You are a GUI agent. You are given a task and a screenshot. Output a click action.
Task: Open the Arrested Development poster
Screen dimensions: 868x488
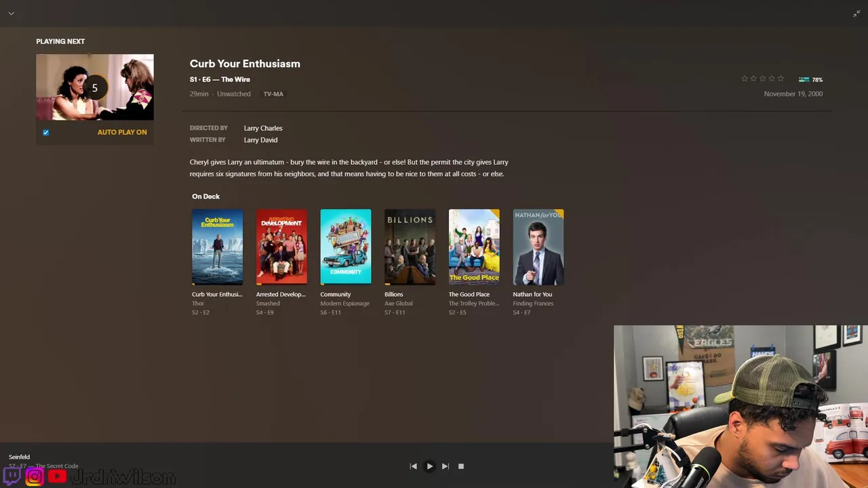tap(281, 247)
